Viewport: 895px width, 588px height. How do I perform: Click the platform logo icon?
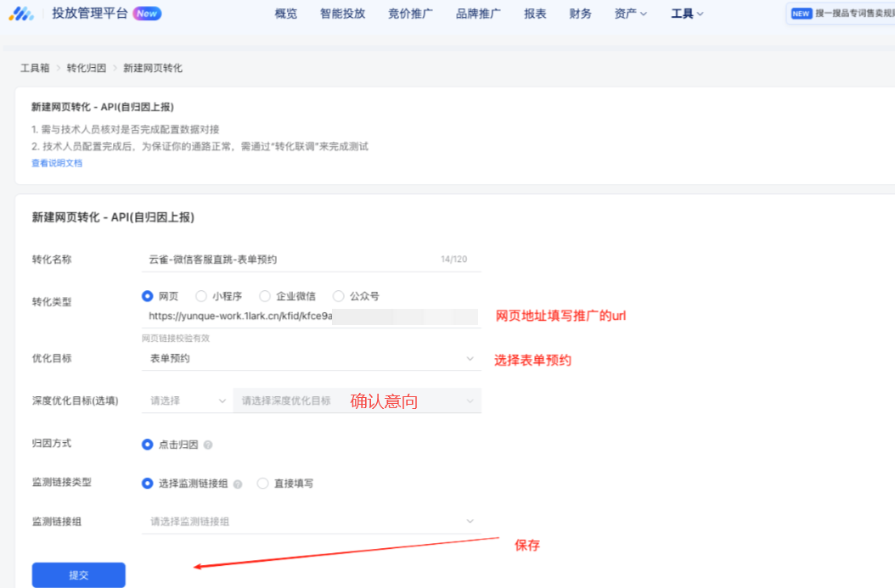coord(21,14)
